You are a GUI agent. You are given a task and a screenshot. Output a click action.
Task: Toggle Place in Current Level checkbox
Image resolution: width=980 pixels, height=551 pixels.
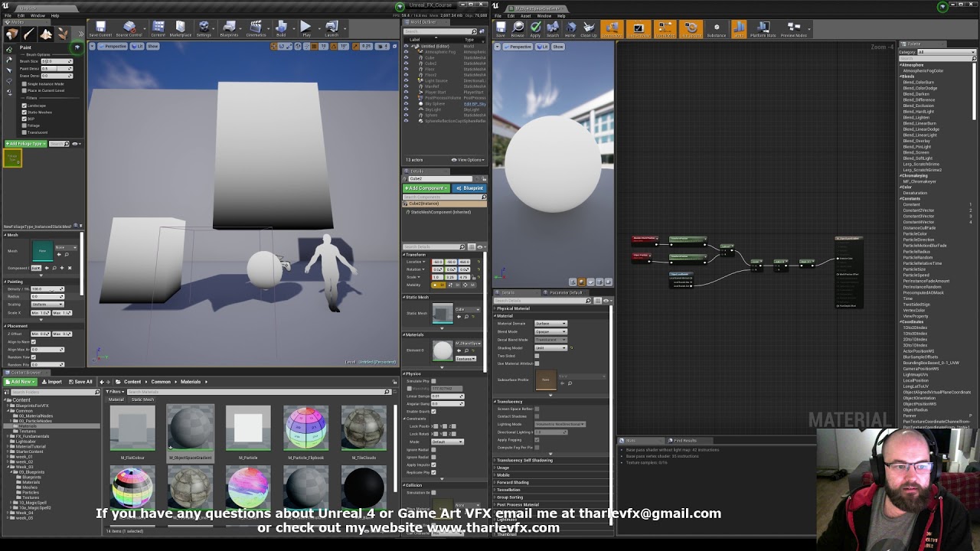24,90
